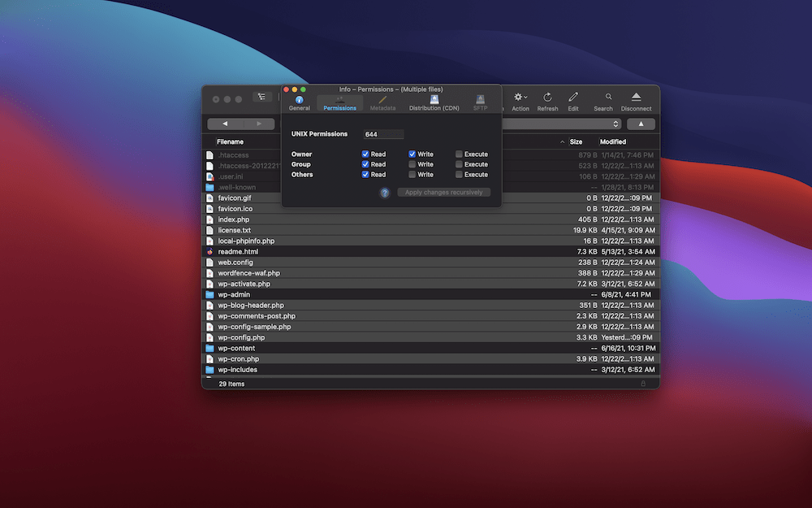Screen dimensions: 812x508
Task: Select the wordfence-waf.php filename
Action: click(248, 273)
